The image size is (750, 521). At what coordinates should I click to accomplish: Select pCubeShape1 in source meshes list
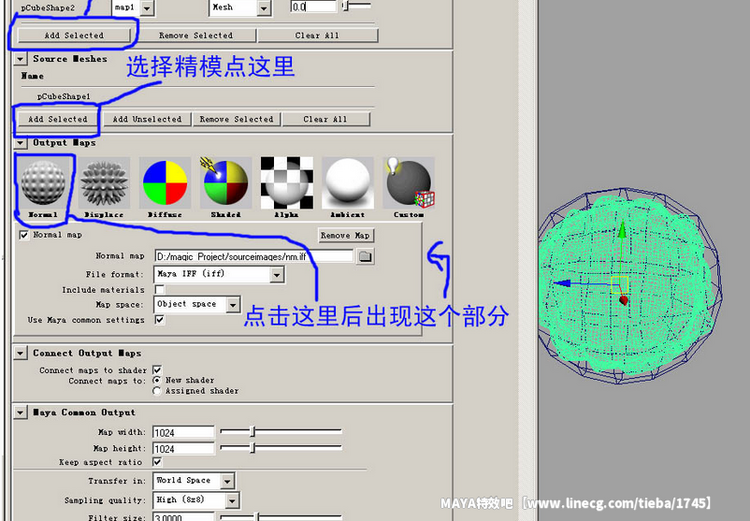pyautogui.click(x=64, y=96)
